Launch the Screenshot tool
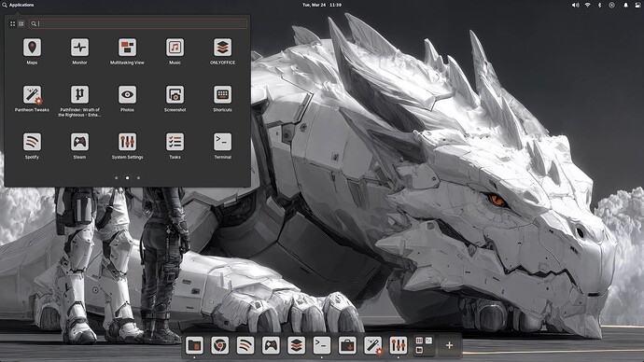 pyautogui.click(x=175, y=99)
